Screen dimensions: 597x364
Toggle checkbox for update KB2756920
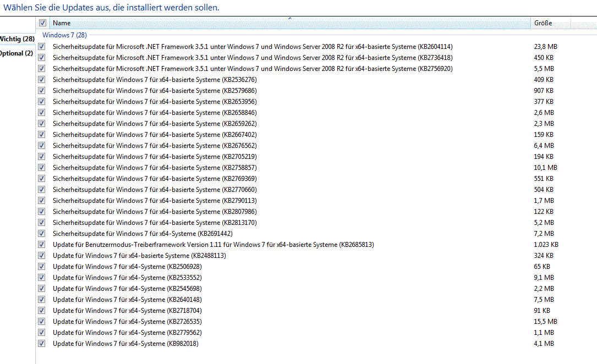42,69
